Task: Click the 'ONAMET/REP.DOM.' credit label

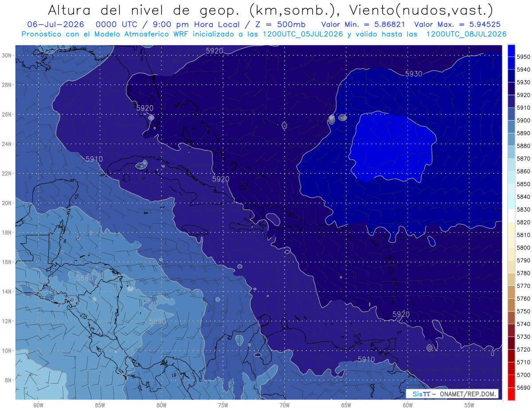Action: pos(467,394)
